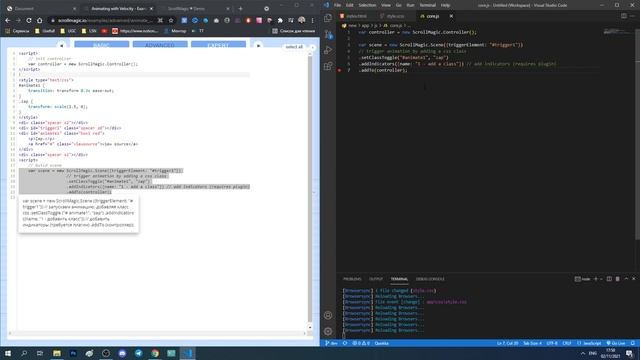
Task: Open the Source Control view in VS Code
Action: pyautogui.click(x=328, y=34)
